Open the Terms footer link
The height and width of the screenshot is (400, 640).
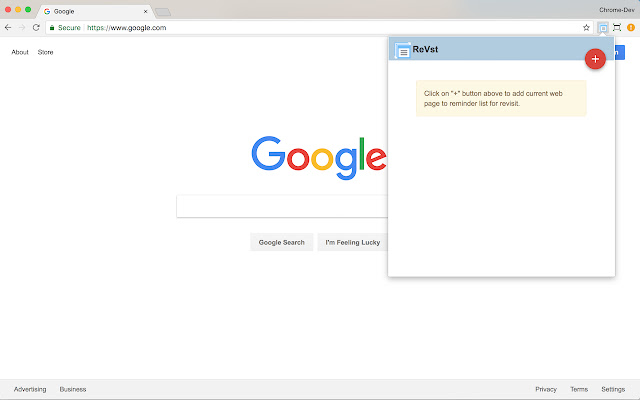[x=579, y=389]
